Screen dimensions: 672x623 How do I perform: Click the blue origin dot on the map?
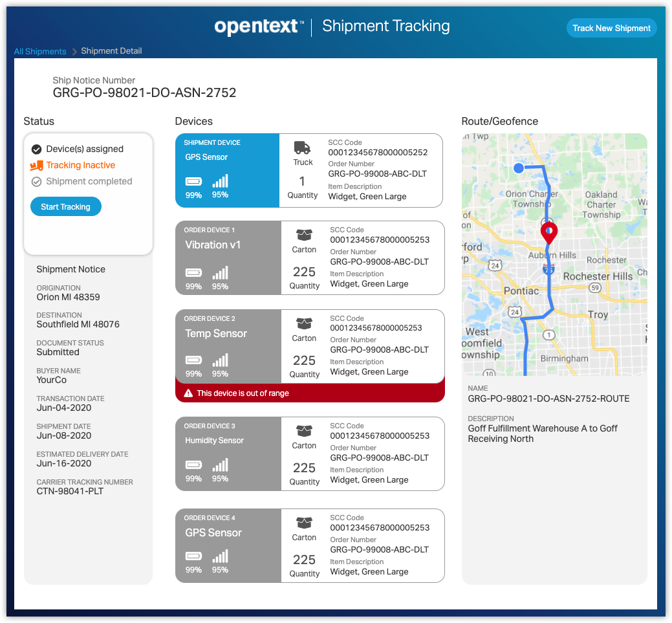(518, 168)
